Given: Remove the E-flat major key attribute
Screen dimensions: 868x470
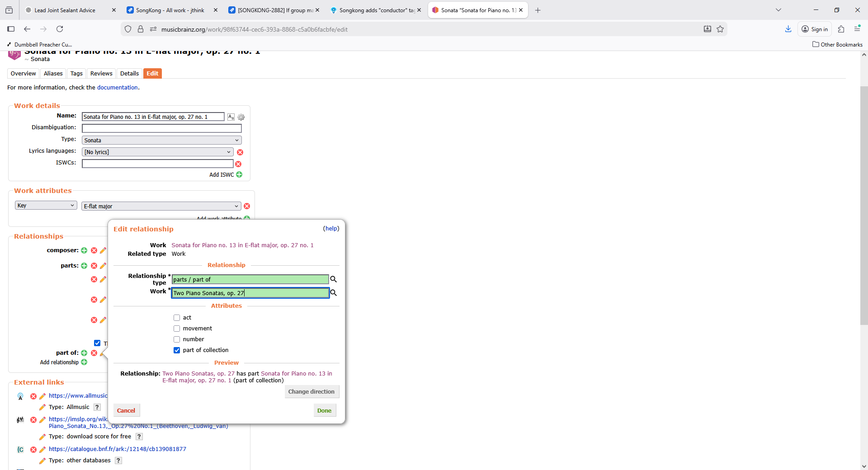Looking at the screenshot, I should [247, 207].
